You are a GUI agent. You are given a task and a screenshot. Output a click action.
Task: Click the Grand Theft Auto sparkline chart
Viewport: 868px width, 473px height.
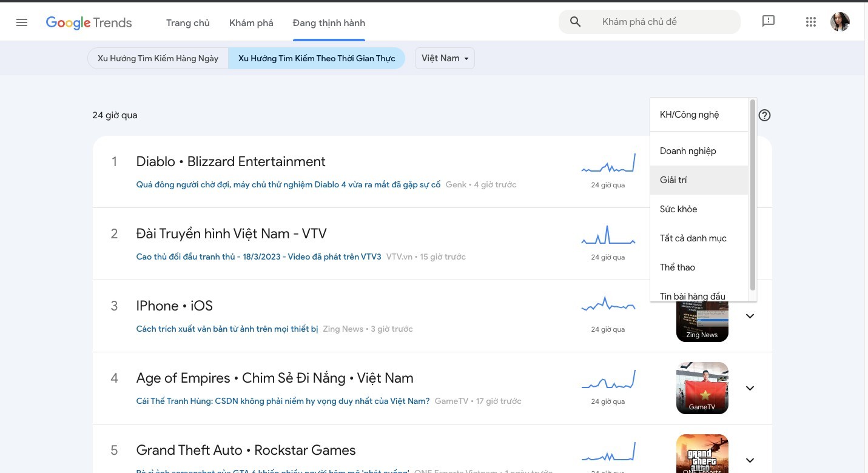coord(608,452)
